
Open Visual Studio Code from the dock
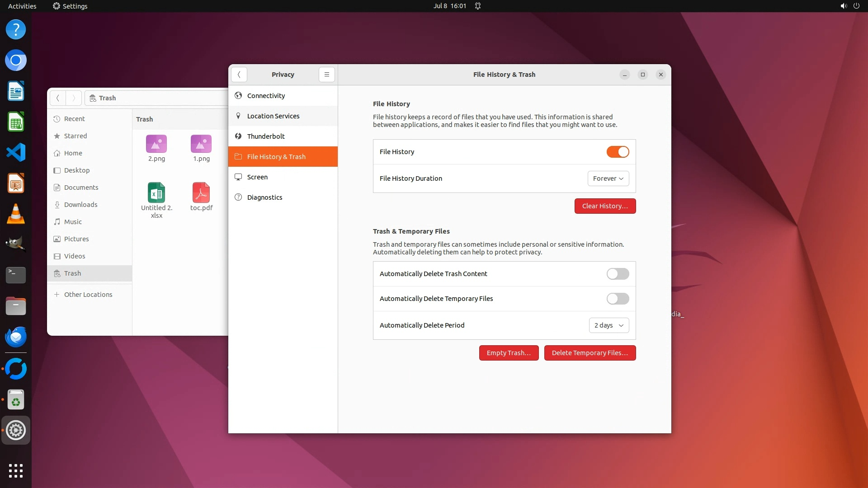16,153
